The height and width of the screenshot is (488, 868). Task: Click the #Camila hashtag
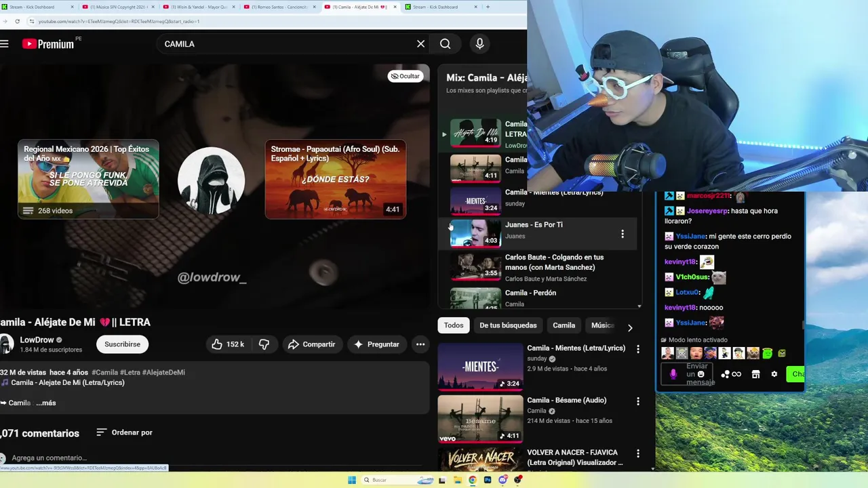104,372
